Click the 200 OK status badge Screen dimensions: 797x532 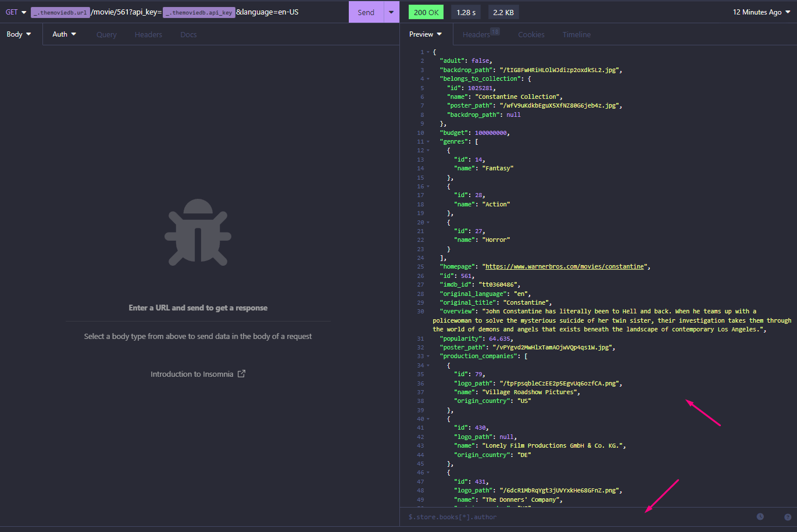(x=426, y=12)
